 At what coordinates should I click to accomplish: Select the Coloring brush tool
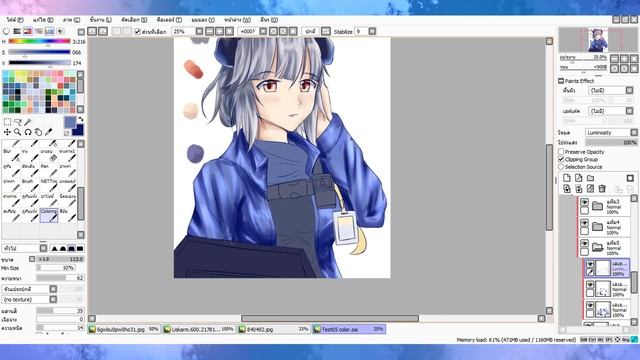click(49, 215)
